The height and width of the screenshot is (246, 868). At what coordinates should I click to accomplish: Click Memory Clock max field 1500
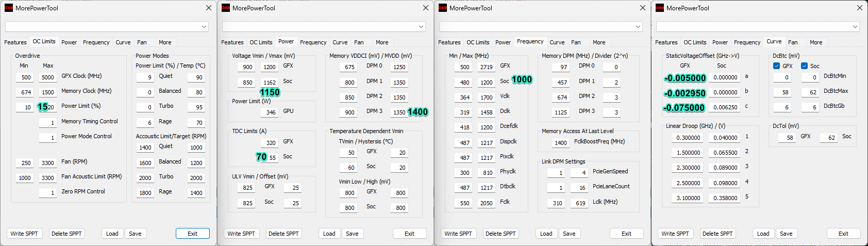tap(47, 92)
